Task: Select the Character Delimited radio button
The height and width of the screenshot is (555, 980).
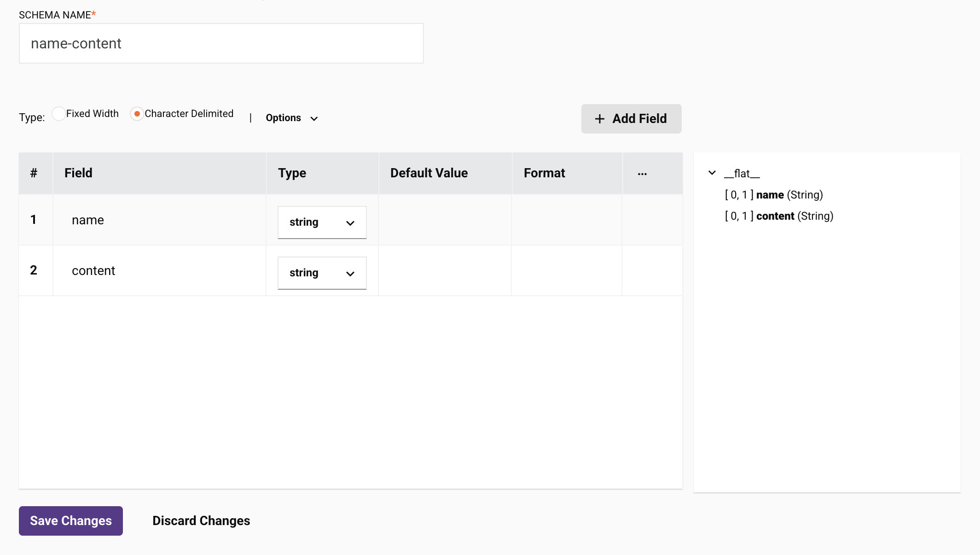Action: [137, 114]
